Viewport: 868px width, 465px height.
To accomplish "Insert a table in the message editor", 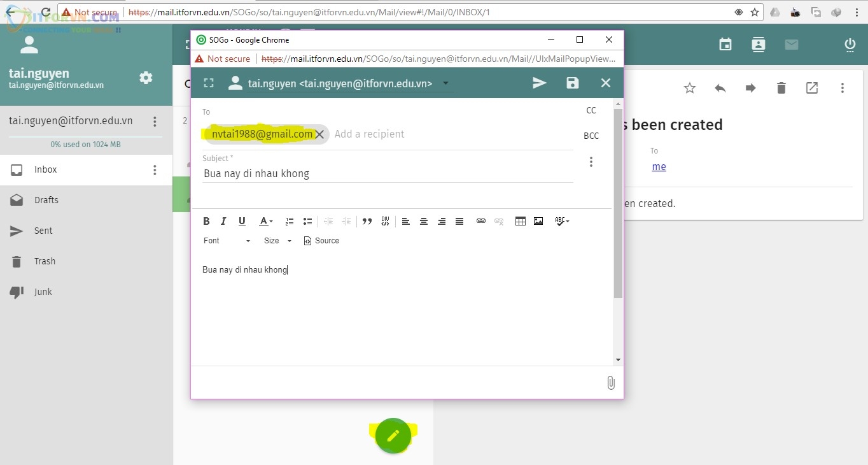I will (x=520, y=221).
